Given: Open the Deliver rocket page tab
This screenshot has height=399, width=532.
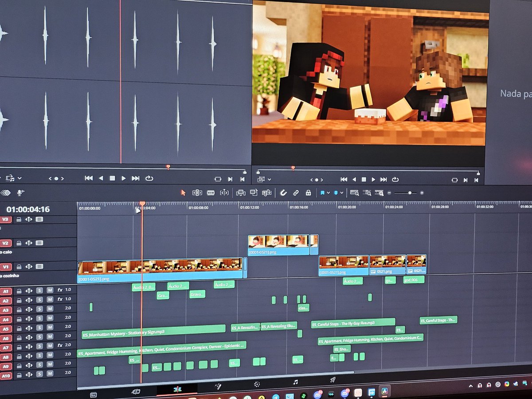Looking at the screenshot, I should point(332,380).
